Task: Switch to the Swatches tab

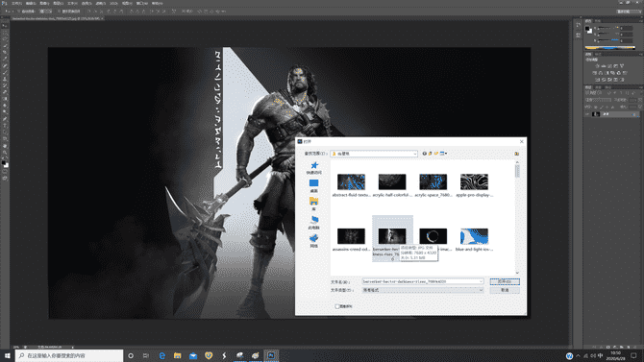Action: pos(598,21)
